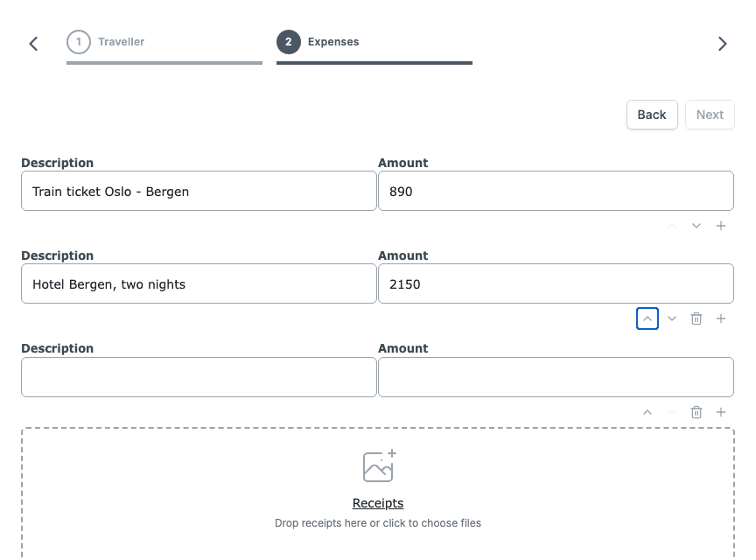The width and height of the screenshot is (756, 560).
Task: Delete the empty third expense row
Action: tap(696, 412)
